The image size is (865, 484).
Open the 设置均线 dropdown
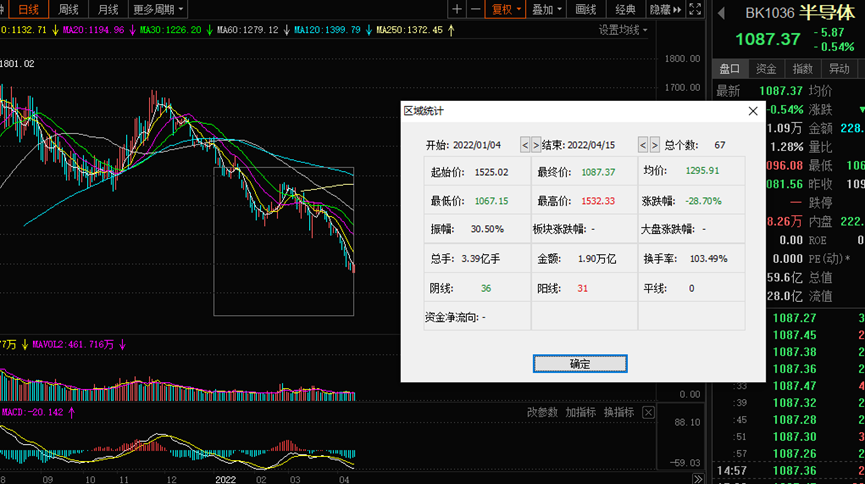coord(622,30)
